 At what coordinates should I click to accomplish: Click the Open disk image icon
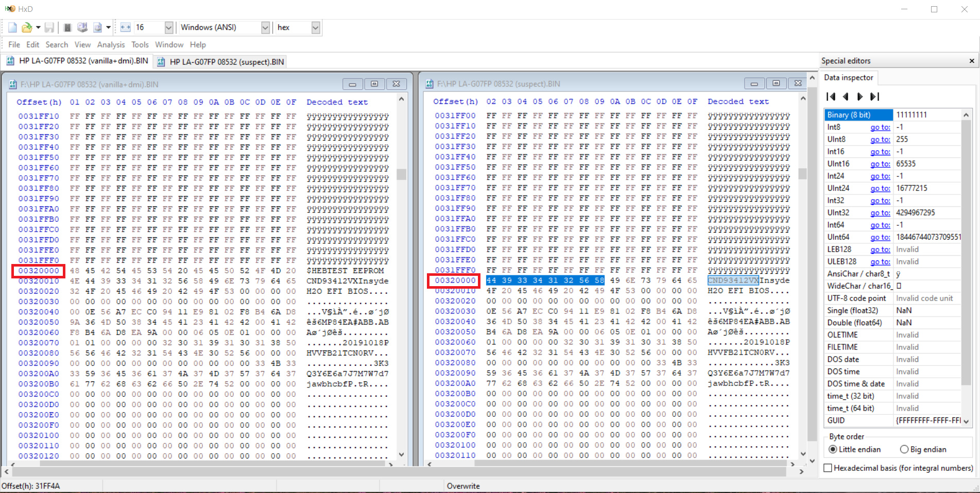click(x=97, y=28)
